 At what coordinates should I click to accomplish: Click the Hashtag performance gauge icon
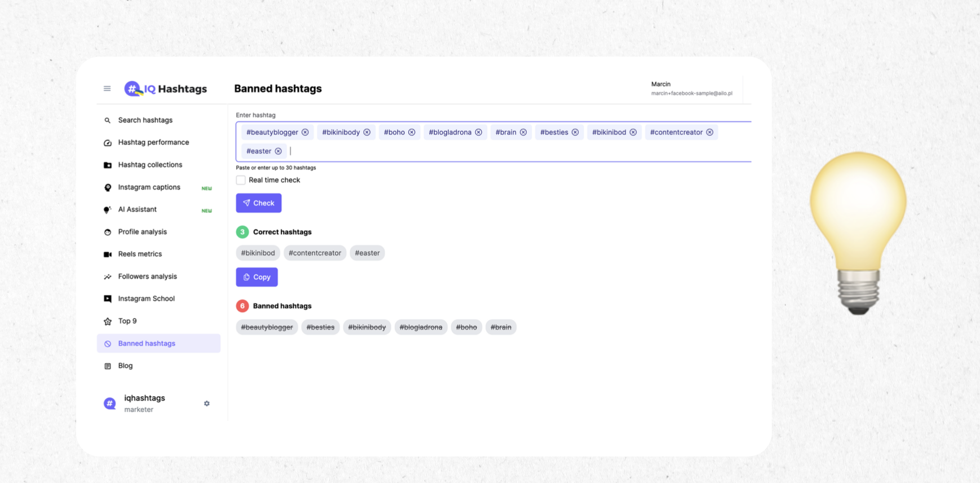pyautogui.click(x=108, y=143)
